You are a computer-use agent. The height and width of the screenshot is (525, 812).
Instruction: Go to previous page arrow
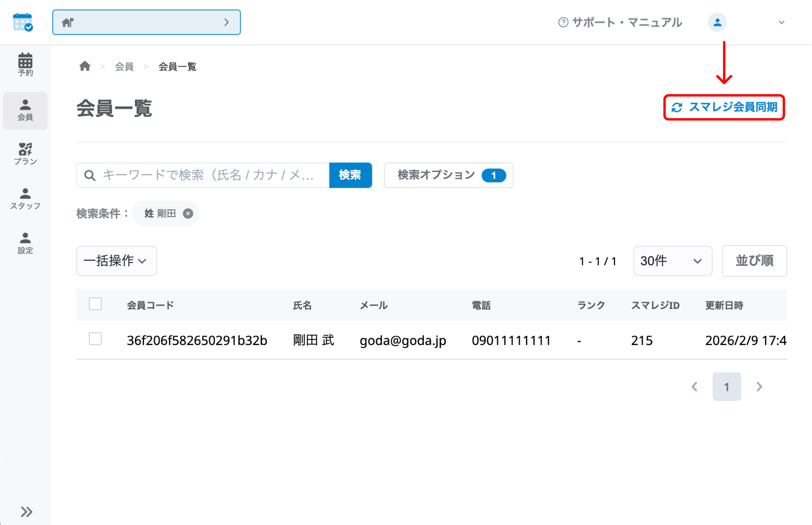coord(695,387)
